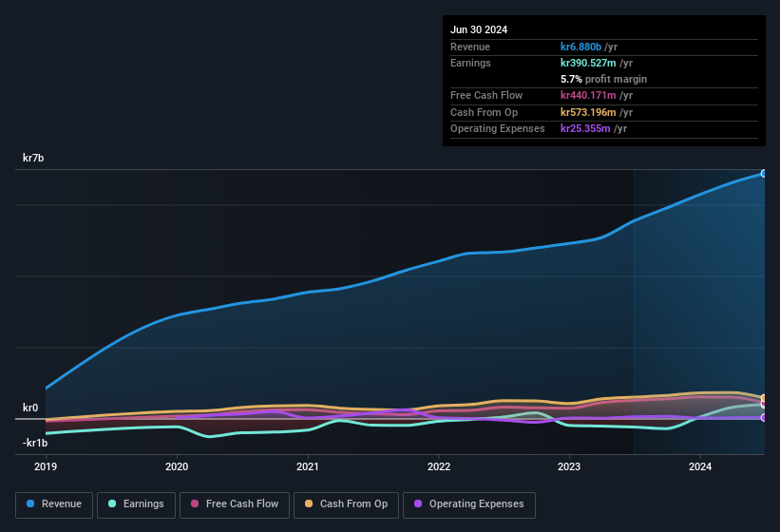Toggle the Earnings series legend button
The height and width of the screenshot is (532, 780).
coord(136,504)
